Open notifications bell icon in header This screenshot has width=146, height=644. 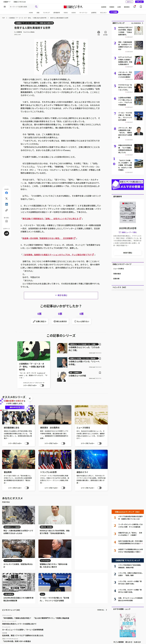coord(135,7)
